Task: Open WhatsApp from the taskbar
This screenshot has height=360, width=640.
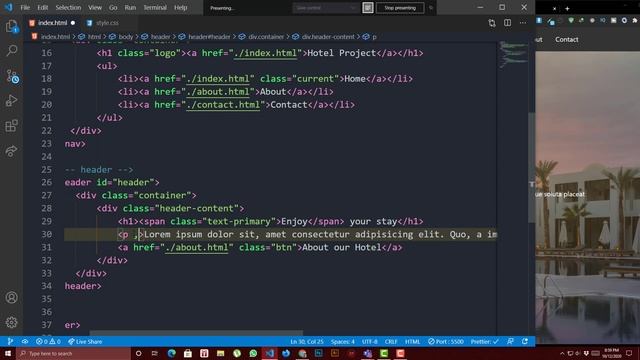Action: click(253, 353)
